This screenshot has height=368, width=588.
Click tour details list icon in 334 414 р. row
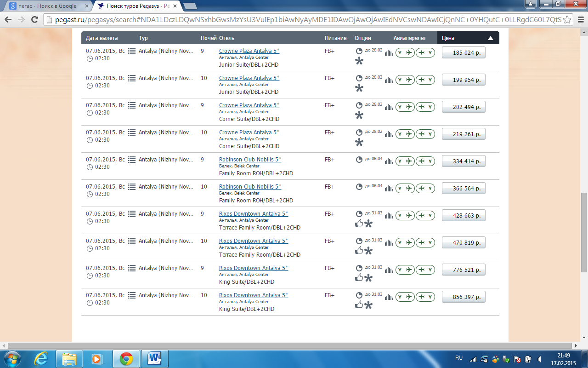[132, 160]
